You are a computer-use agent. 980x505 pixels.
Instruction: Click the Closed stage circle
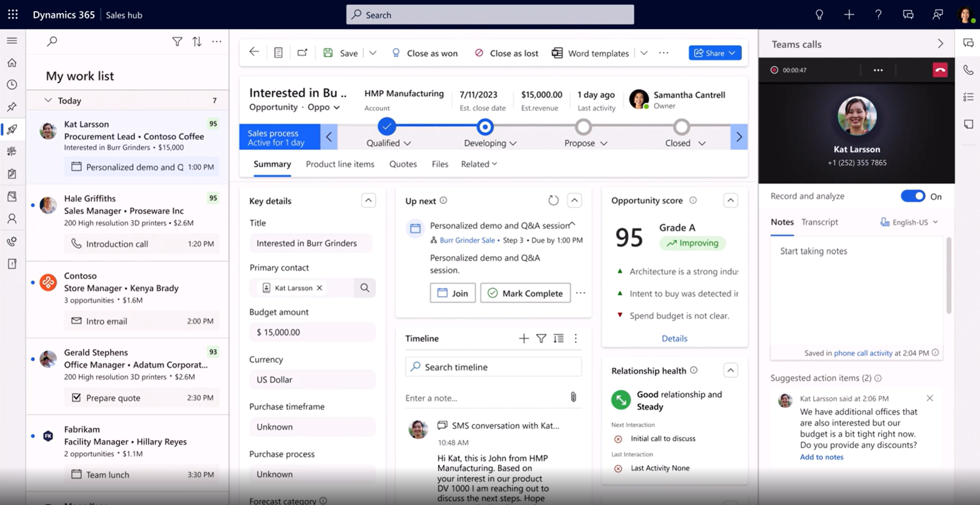click(682, 127)
